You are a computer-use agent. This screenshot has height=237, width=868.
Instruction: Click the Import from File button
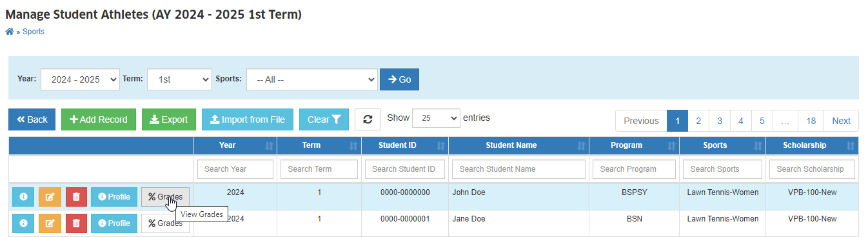(x=248, y=119)
